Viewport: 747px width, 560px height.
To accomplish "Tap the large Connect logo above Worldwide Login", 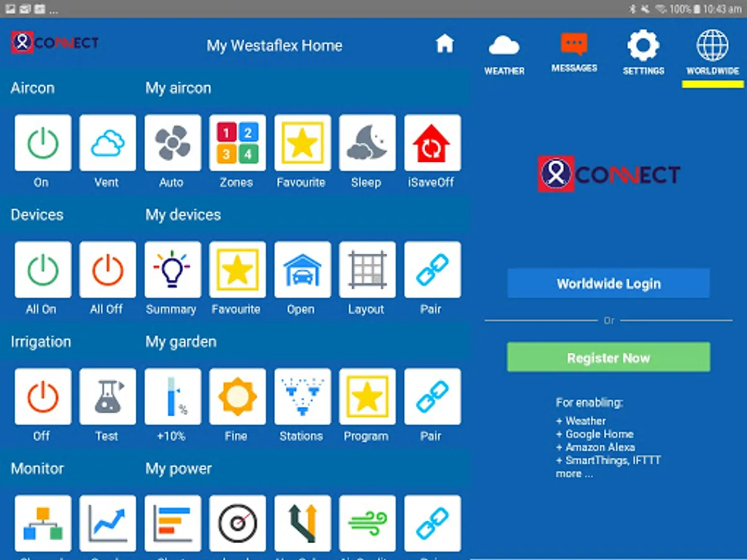I will coord(608,174).
